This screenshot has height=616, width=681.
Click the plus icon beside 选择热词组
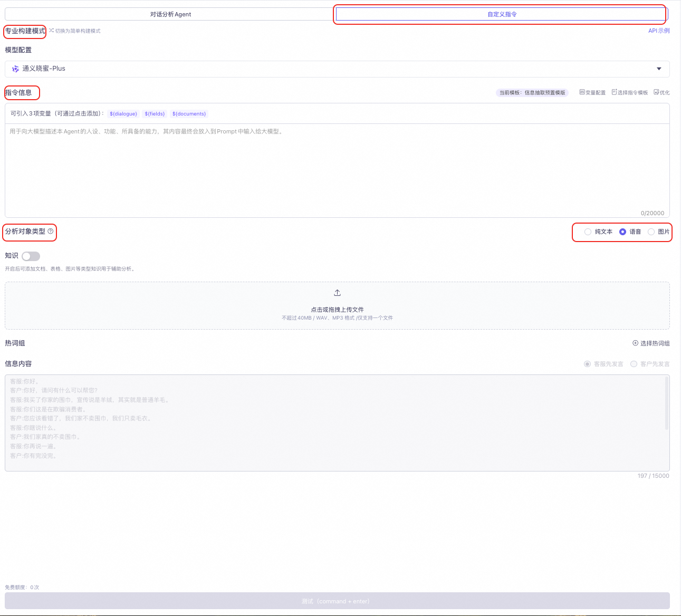[635, 343]
